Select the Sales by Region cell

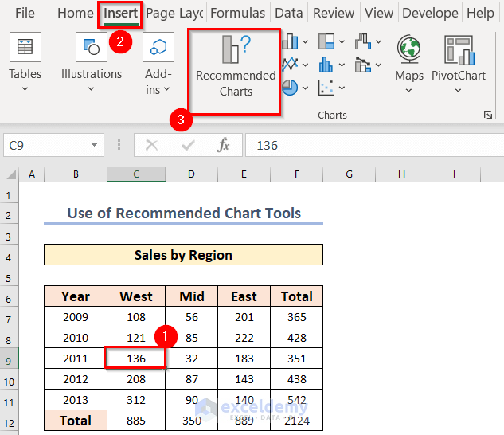[x=183, y=255]
